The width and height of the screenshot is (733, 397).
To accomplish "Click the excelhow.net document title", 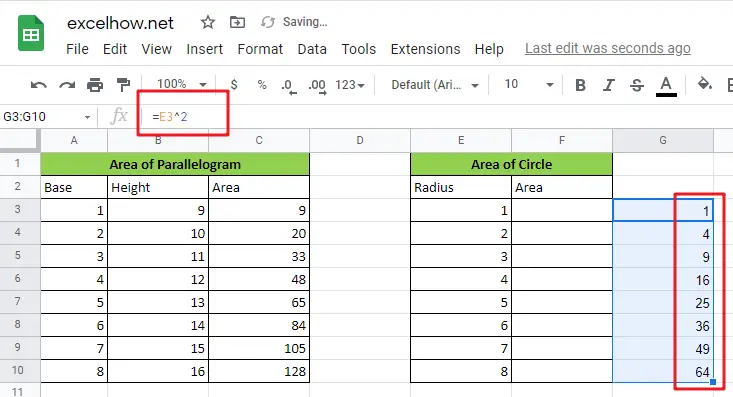I will click(x=120, y=23).
